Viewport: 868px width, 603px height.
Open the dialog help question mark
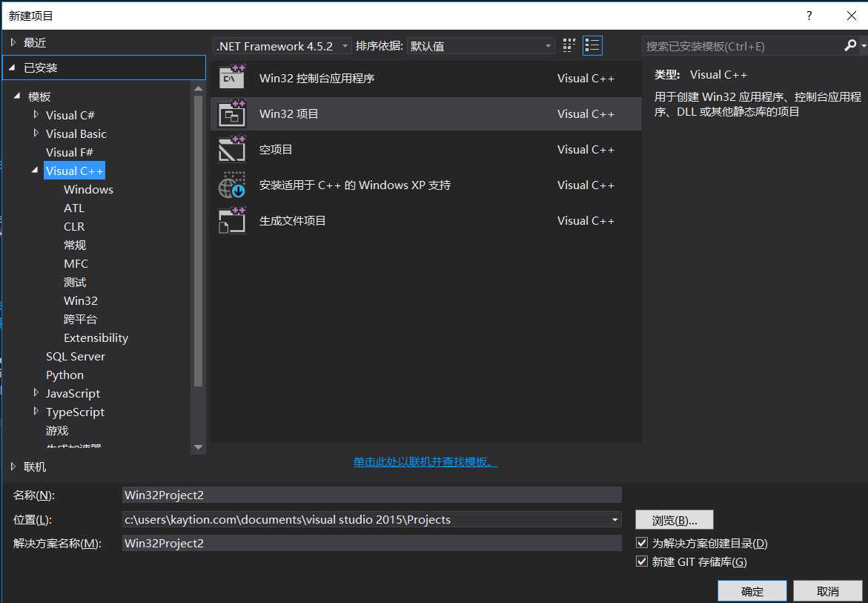point(809,16)
